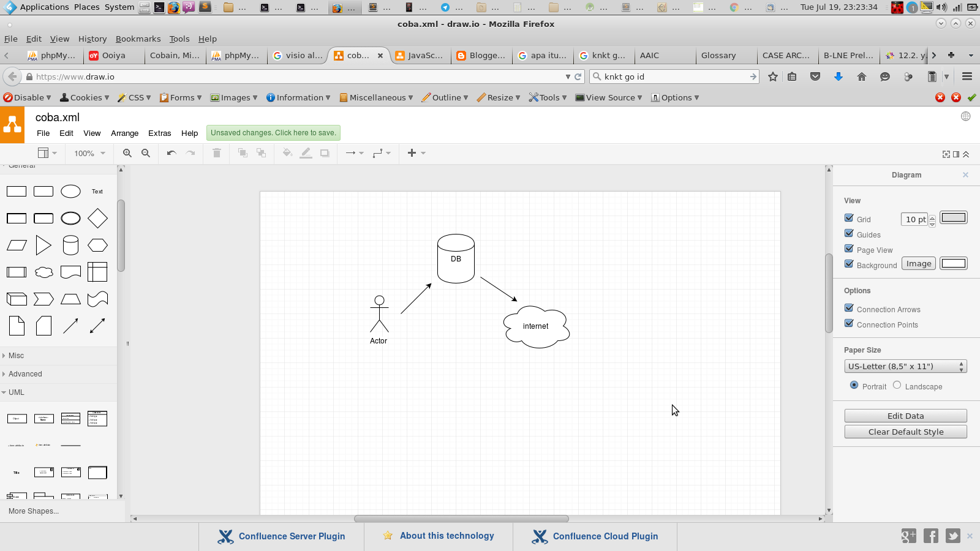Image resolution: width=980 pixels, height=551 pixels.
Task: Click the Grid color swatch
Action: click(x=953, y=217)
